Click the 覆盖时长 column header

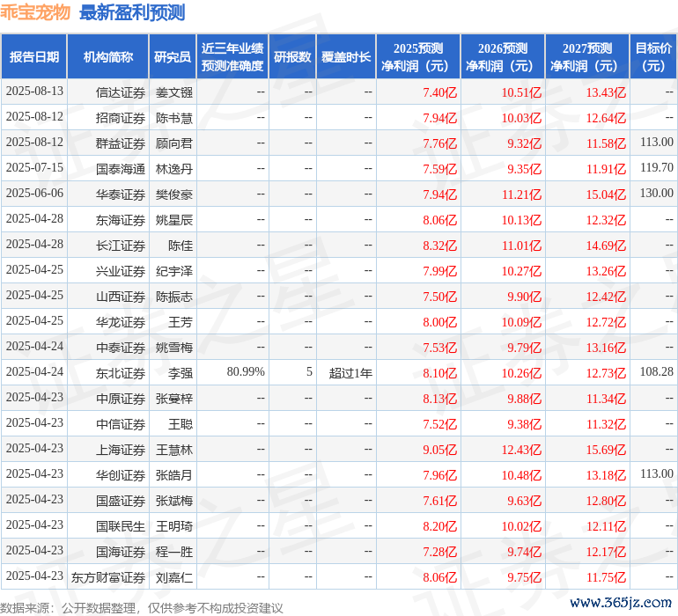click(x=346, y=57)
